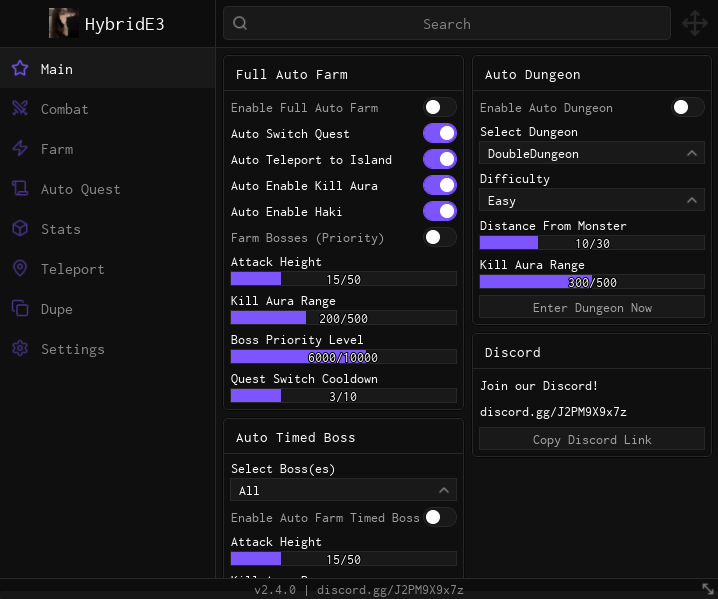Click the Full Auto Farm Kill Aura Range slider
Screen dimensions: 718x599
point(343,318)
